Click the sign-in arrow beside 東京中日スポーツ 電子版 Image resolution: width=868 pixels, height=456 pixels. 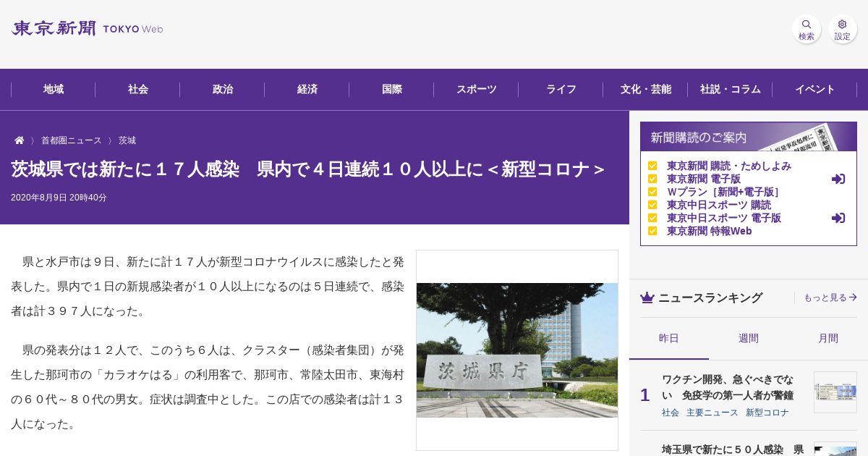(x=838, y=218)
